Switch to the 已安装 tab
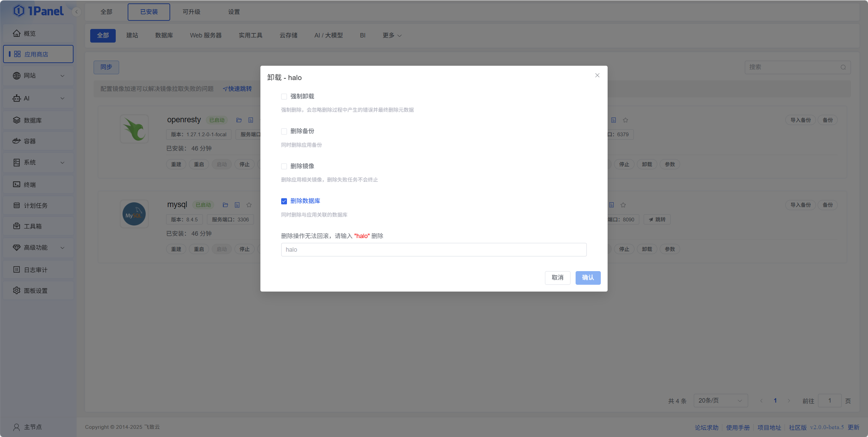 [149, 12]
